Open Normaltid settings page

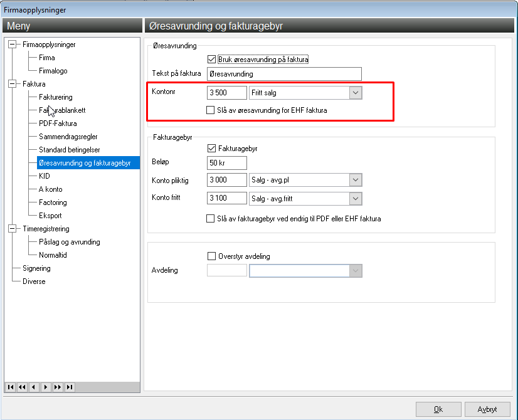pyautogui.click(x=53, y=255)
